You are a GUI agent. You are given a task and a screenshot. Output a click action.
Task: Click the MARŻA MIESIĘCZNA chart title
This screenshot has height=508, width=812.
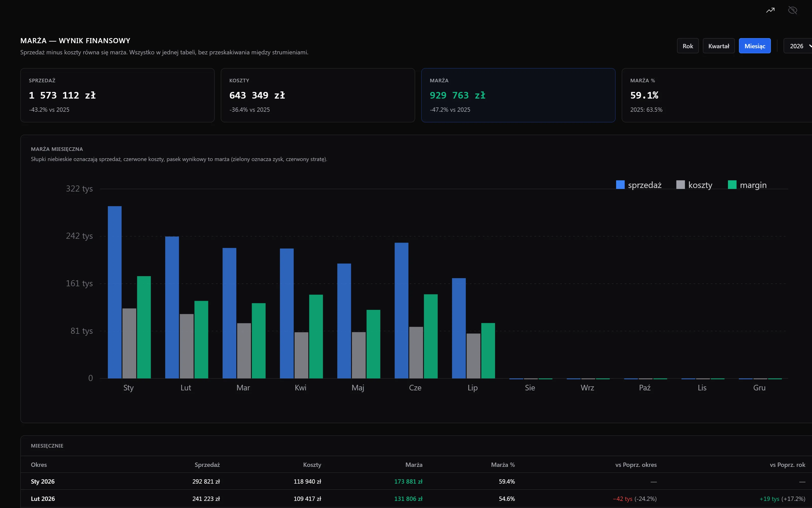coord(57,149)
